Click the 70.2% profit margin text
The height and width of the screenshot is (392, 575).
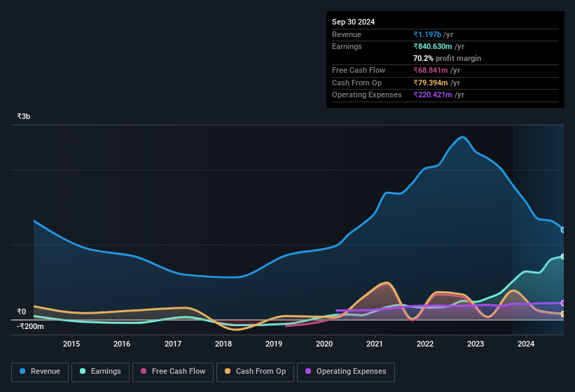point(447,58)
